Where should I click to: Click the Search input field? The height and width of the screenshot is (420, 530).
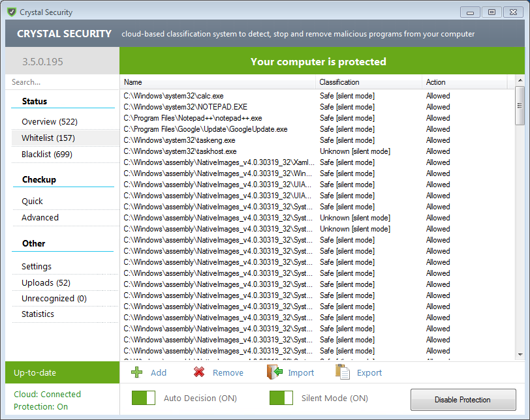click(x=62, y=82)
